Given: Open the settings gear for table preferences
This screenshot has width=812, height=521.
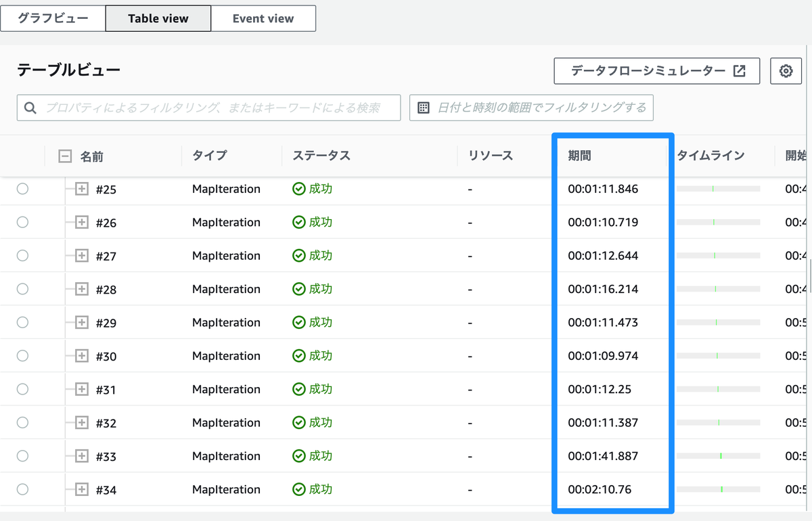Looking at the screenshot, I should coord(786,70).
